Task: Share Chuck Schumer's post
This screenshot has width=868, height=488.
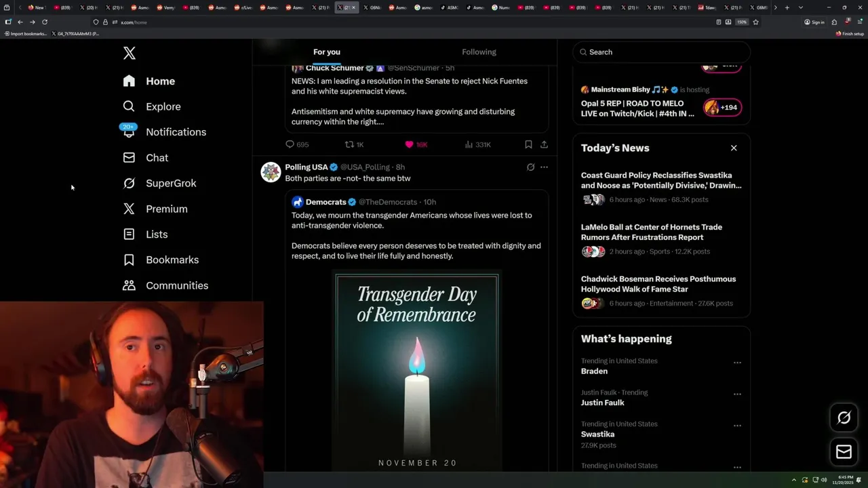Action: click(544, 144)
